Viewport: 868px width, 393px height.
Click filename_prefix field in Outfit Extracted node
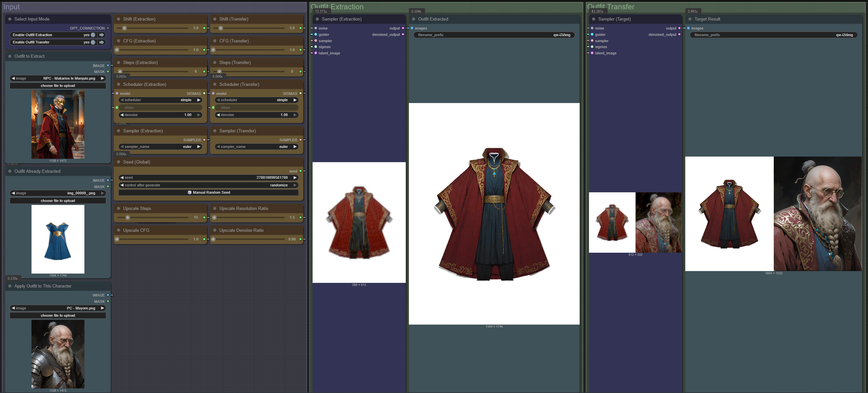click(x=494, y=35)
